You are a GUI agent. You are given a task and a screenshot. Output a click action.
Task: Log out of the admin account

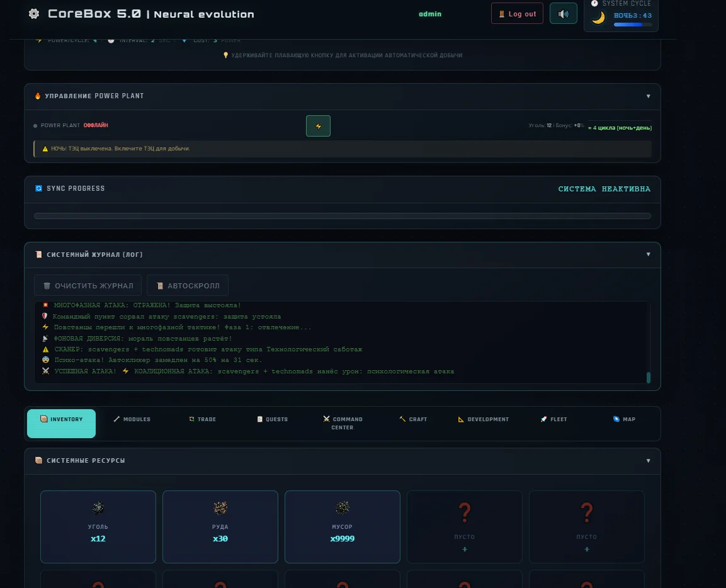click(517, 13)
